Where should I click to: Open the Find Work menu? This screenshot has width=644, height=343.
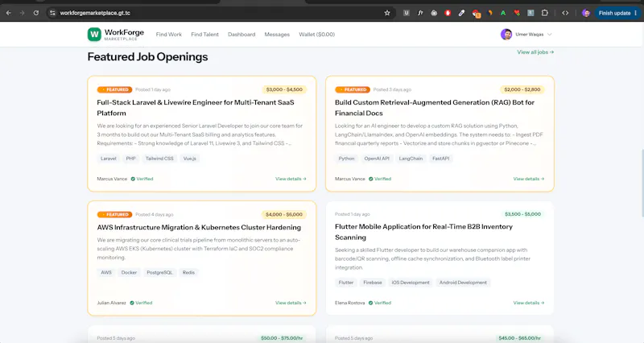(x=169, y=35)
